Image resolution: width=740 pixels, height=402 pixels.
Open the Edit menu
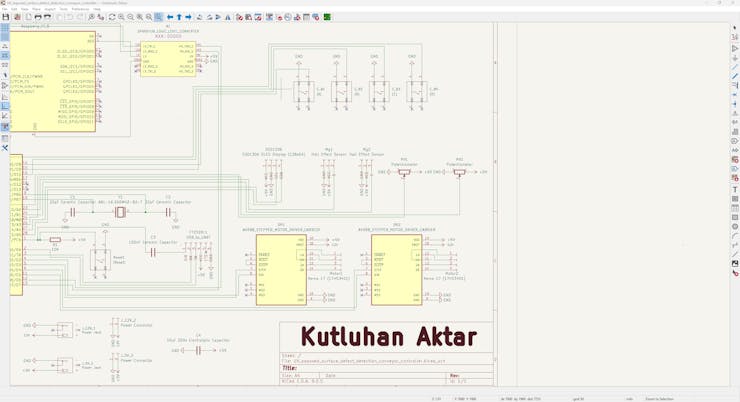(x=14, y=9)
